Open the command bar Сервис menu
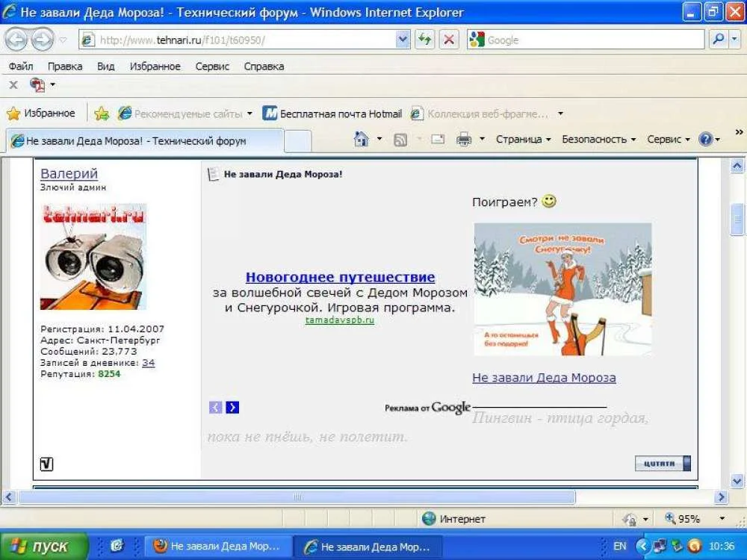The image size is (747, 560). click(668, 139)
